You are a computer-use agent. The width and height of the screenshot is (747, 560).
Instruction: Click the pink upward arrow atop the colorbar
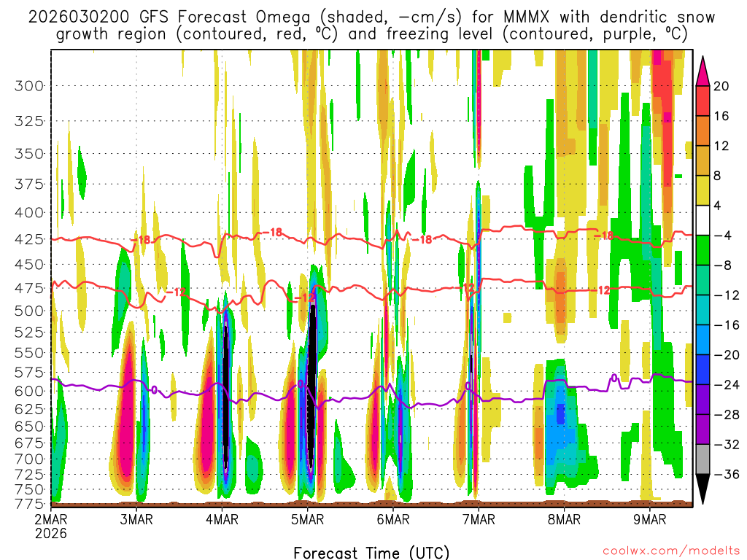(703, 71)
